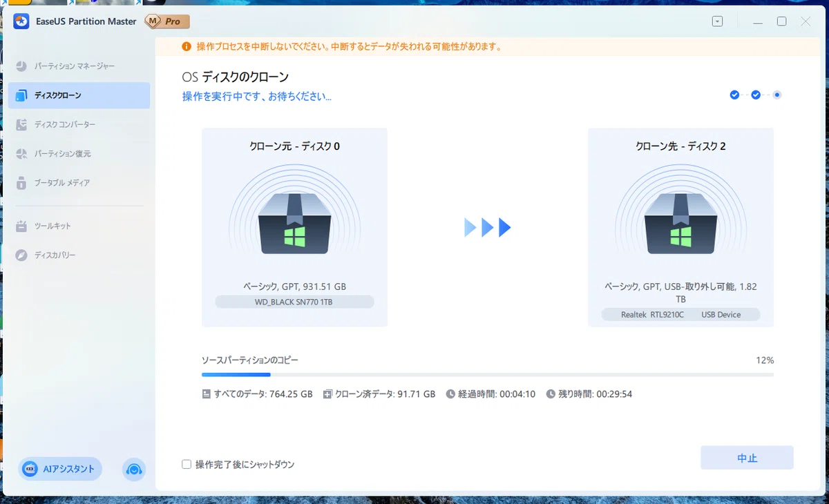Click the partition recovery sidebar icon

(x=21, y=153)
